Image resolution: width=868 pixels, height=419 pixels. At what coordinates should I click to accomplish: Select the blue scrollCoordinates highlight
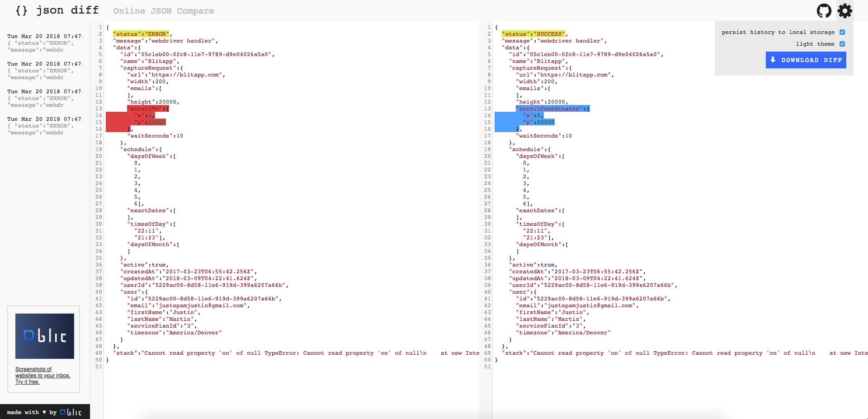click(x=552, y=109)
